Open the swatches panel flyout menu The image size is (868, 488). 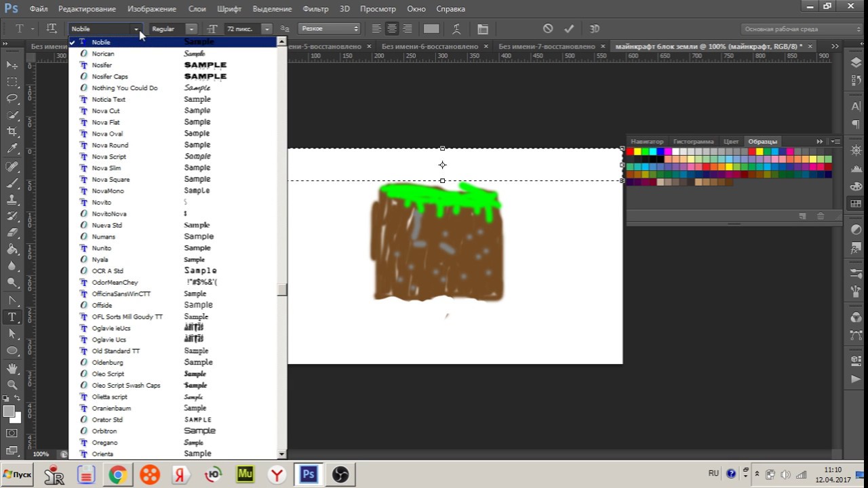(835, 142)
